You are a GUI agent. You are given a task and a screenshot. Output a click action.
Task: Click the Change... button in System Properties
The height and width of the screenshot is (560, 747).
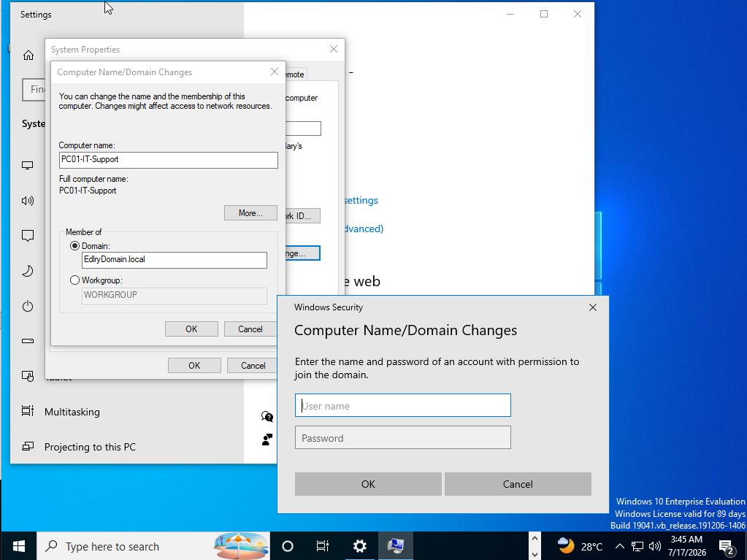[302, 253]
